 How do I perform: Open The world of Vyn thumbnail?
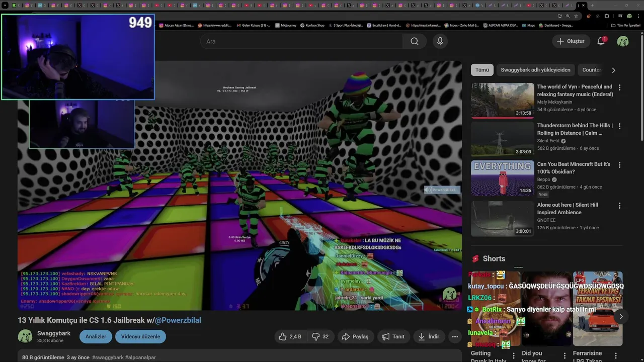coord(503,101)
